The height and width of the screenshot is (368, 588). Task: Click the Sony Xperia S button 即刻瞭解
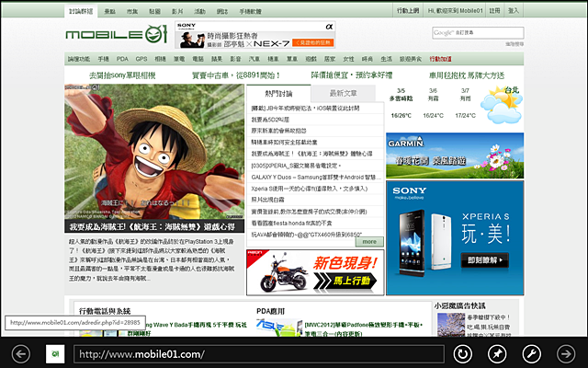[484, 259]
